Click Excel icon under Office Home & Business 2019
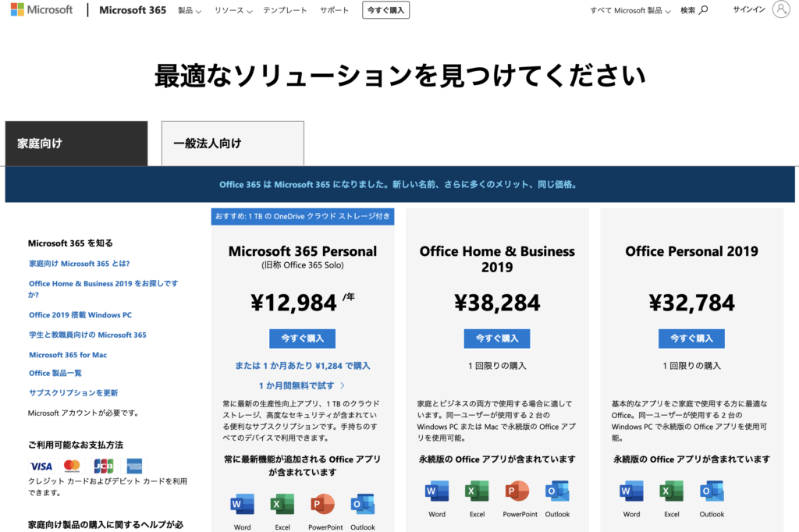The image size is (799, 532). point(477,491)
